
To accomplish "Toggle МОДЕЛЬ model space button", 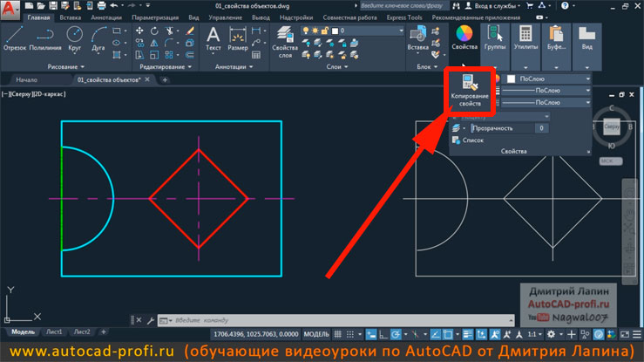I will click(316, 334).
